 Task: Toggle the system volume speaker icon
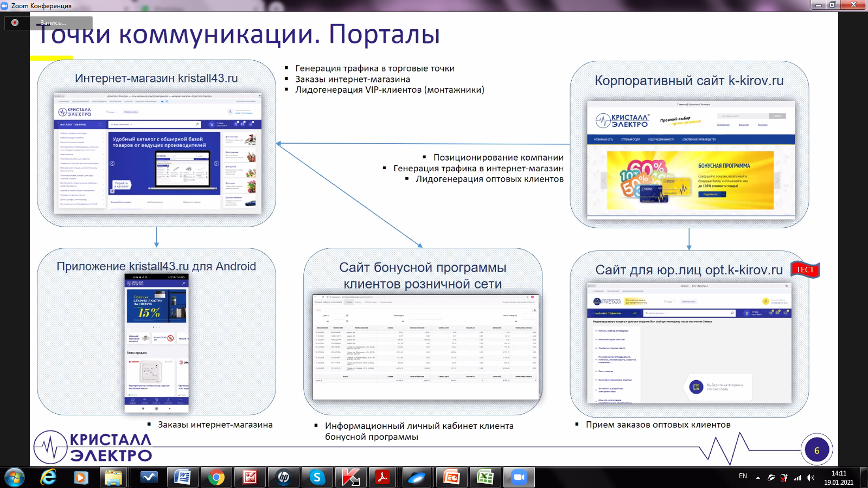[810, 478]
